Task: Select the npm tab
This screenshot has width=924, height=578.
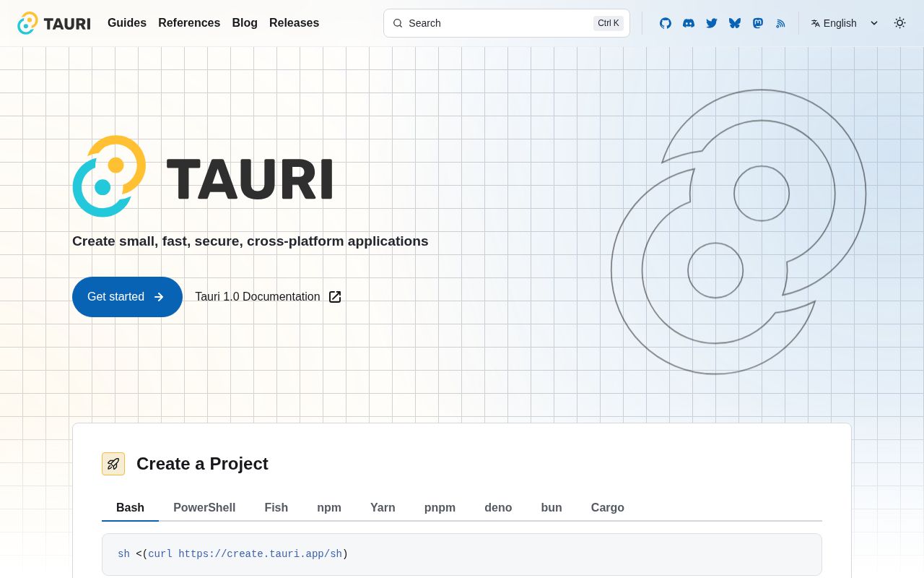Action: click(329, 508)
